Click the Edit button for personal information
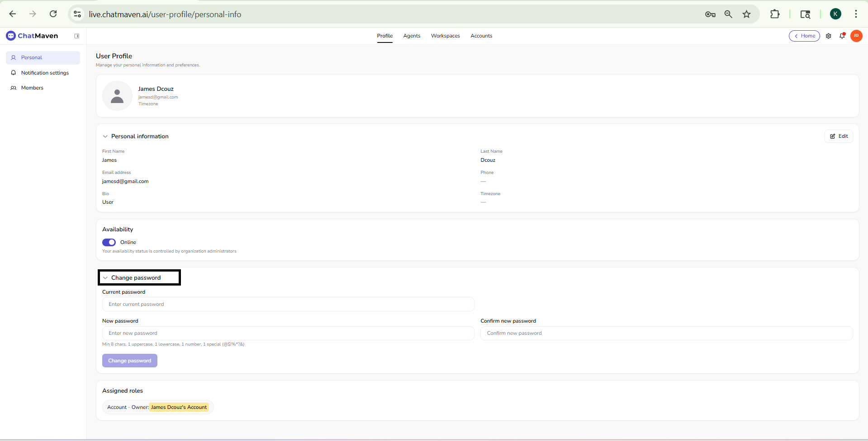Image resolution: width=868 pixels, height=441 pixels. [x=839, y=136]
